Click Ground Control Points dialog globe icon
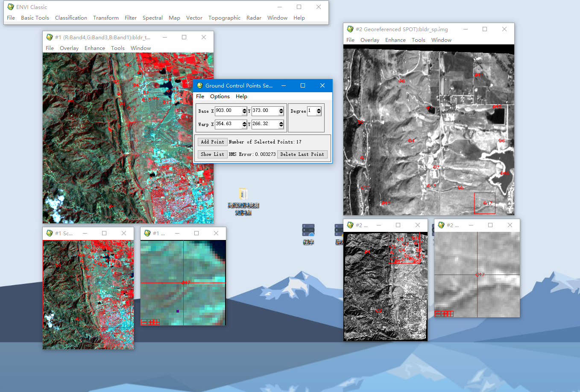Image resolution: width=580 pixels, height=392 pixels. pos(199,85)
